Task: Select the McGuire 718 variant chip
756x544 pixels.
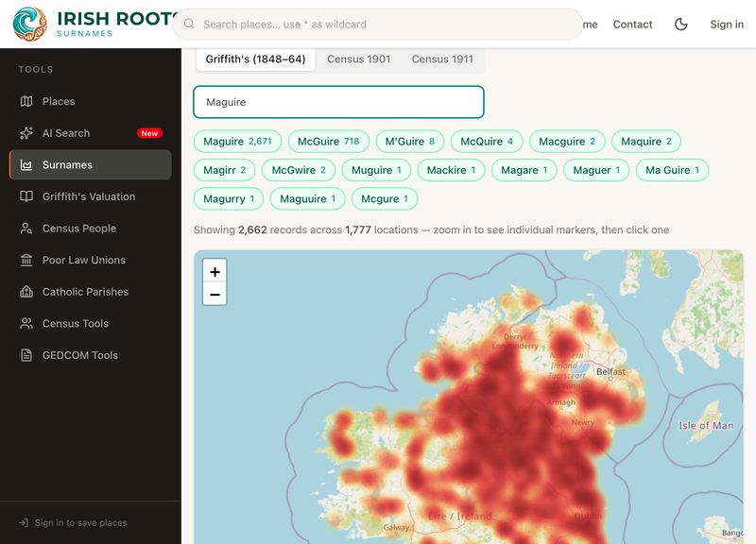Action: 328,141
